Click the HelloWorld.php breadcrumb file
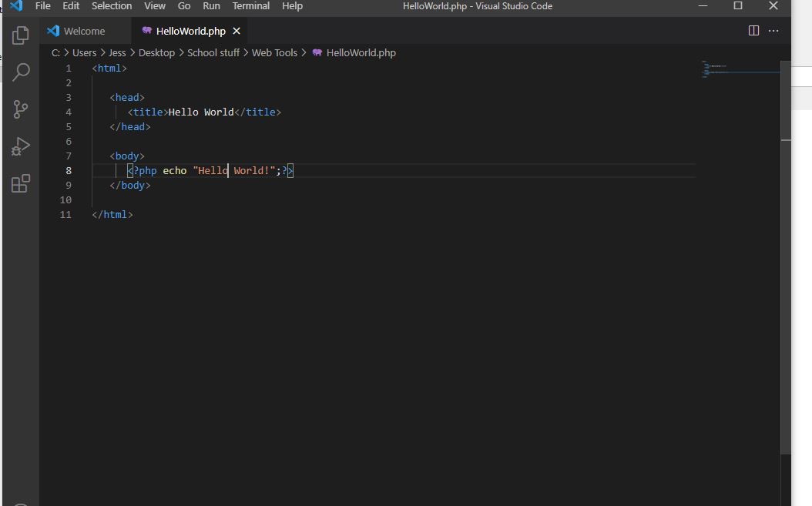The image size is (812, 506). [x=361, y=52]
